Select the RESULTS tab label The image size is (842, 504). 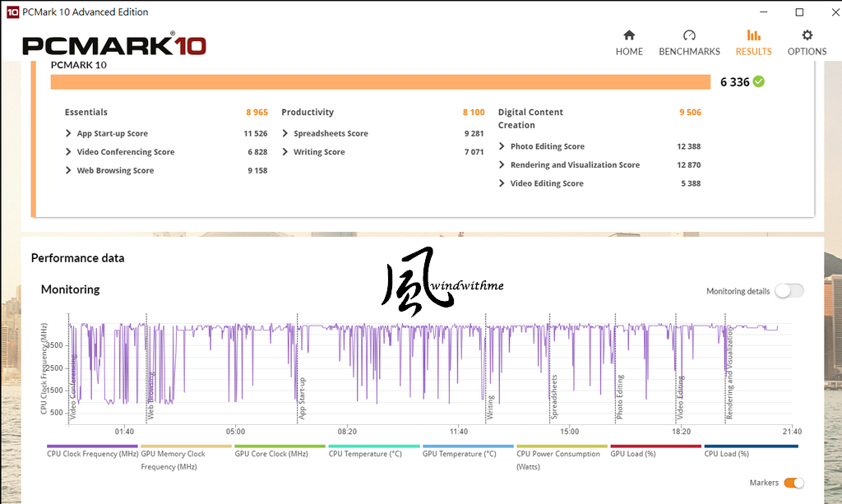tap(753, 52)
